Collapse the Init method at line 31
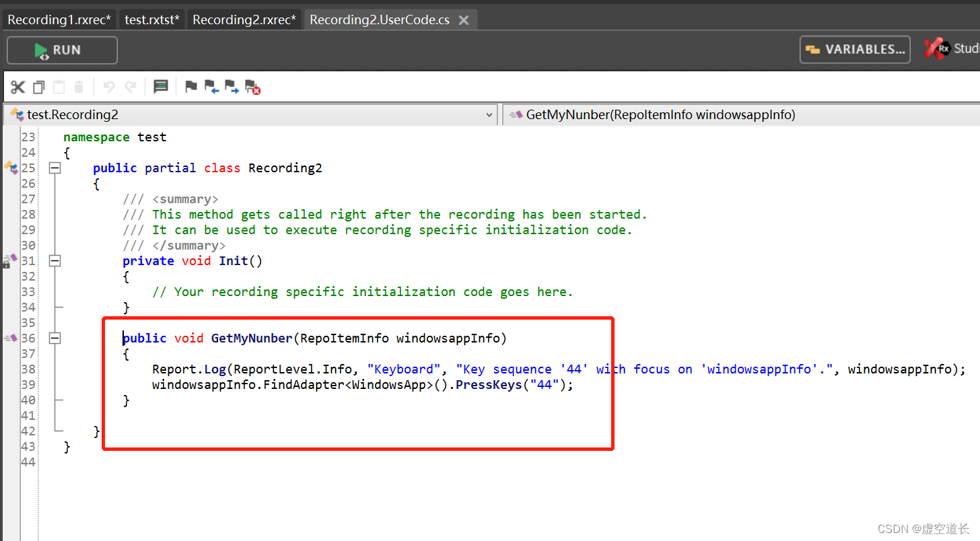 [x=55, y=261]
